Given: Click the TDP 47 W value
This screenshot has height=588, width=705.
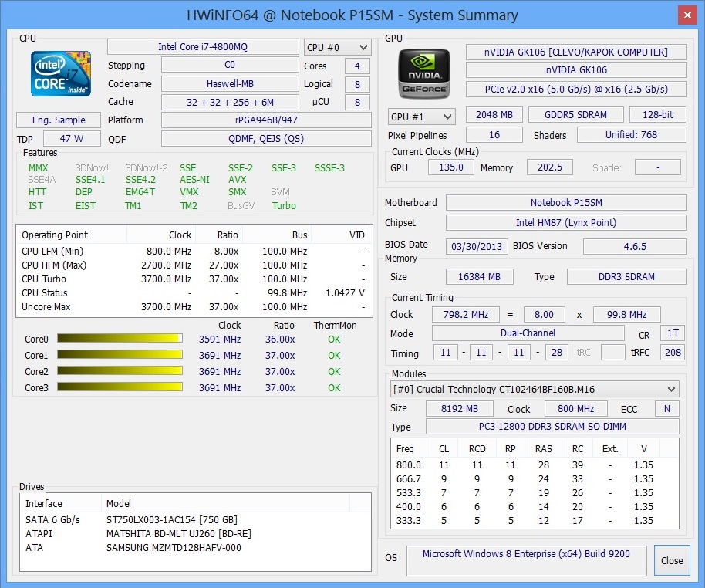Looking at the screenshot, I should [x=72, y=139].
